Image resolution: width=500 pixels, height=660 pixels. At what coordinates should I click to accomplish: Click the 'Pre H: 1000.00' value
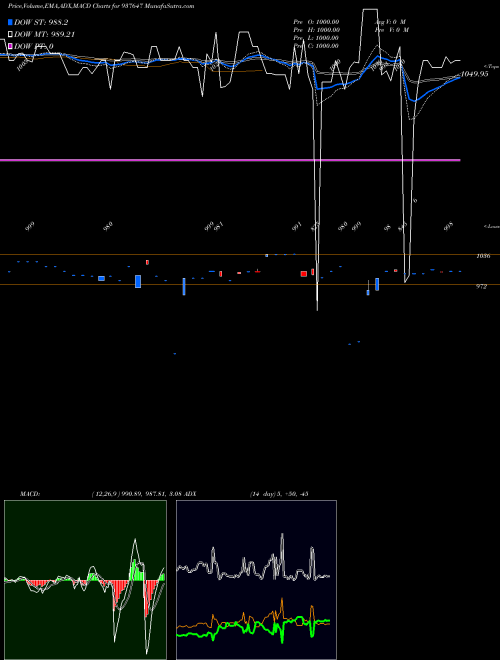(x=316, y=30)
